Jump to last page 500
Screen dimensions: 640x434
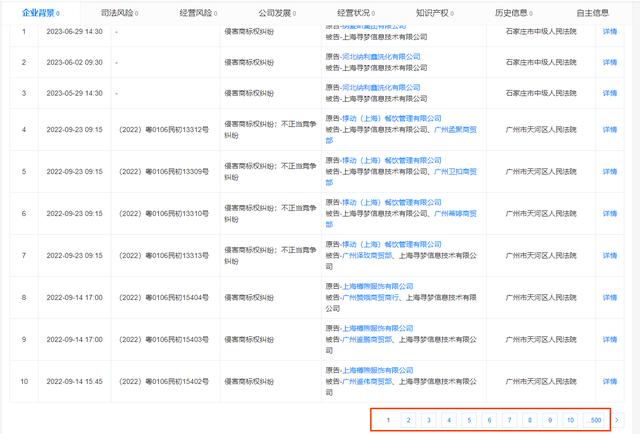[596, 420]
